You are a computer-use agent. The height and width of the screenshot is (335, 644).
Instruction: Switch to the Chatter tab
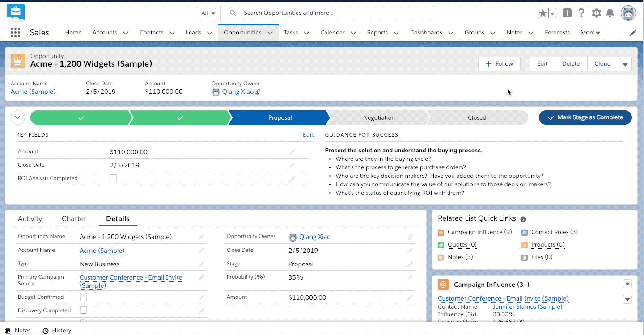(74, 219)
